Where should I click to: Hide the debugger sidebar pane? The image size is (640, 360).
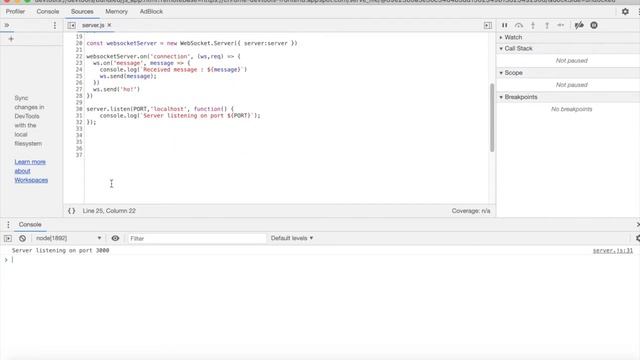click(488, 25)
